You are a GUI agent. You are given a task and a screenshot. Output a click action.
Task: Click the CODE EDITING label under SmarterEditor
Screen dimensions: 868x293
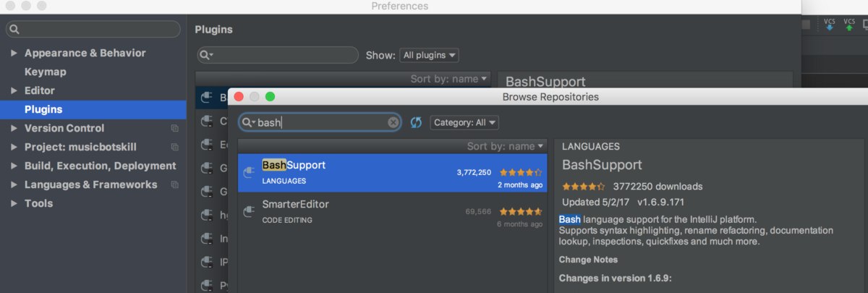point(287,220)
